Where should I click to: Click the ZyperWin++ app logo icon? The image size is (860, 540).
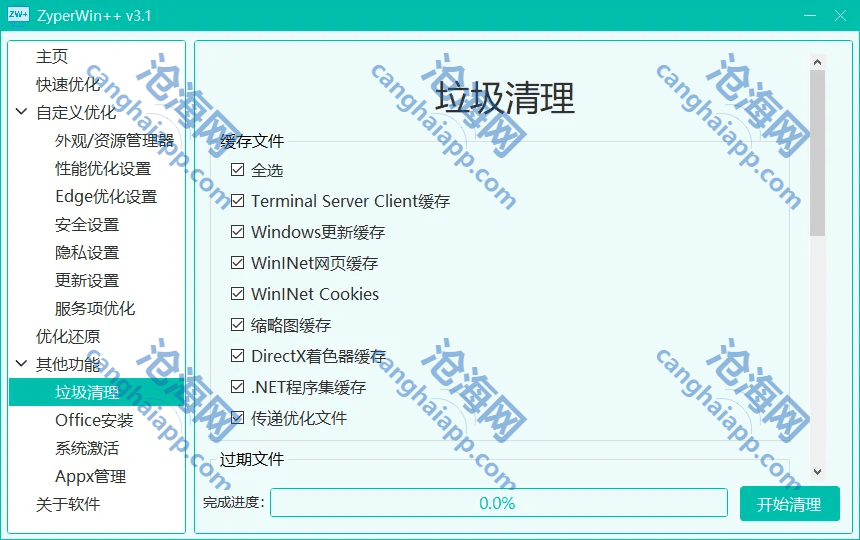pos(18,16)
